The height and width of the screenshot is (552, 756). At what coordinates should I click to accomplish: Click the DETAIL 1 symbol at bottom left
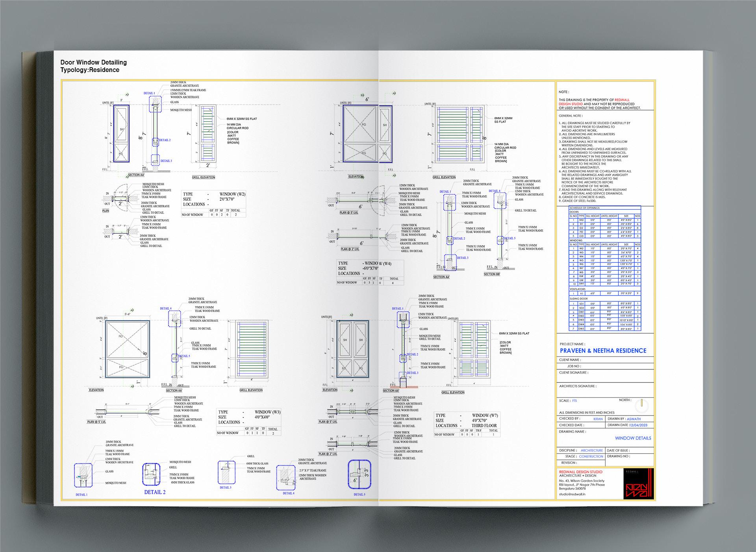(x=83, y=475)
